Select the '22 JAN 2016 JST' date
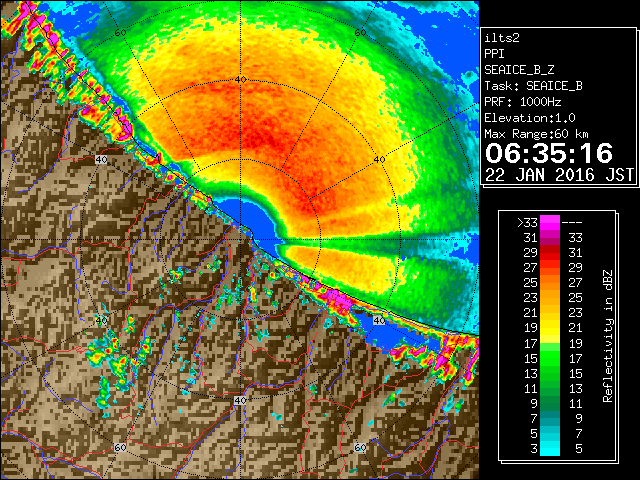Image resolution: width=640 pixels, height=480 pixels. tap(560, 175)
